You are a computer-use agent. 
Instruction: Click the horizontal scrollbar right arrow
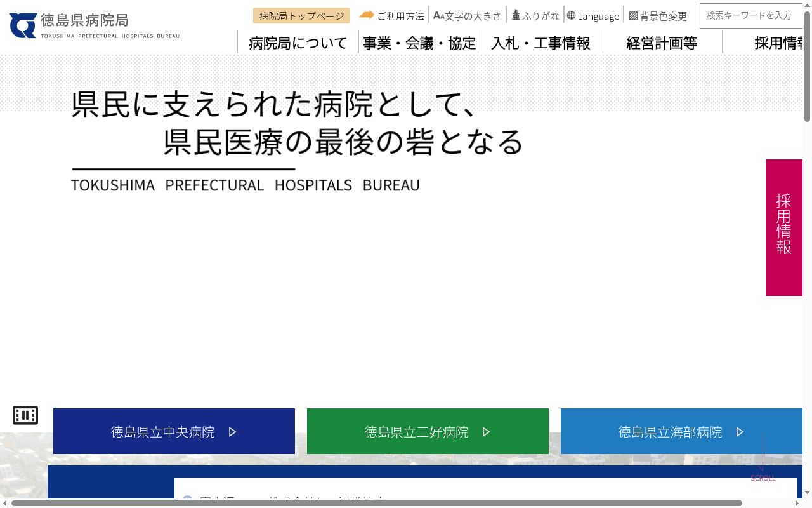click(x=799, y=504)
